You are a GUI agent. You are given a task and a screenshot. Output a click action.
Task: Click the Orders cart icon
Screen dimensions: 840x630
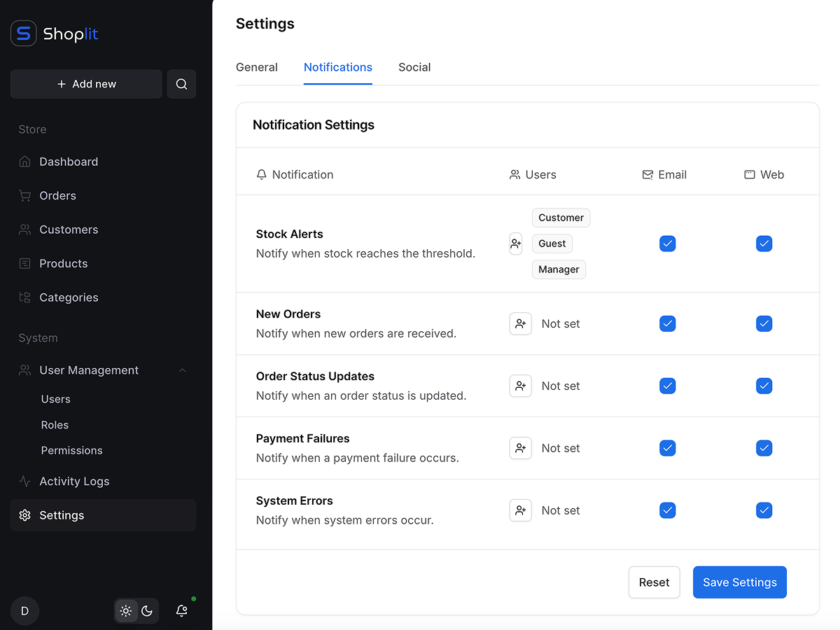(24, 195)
